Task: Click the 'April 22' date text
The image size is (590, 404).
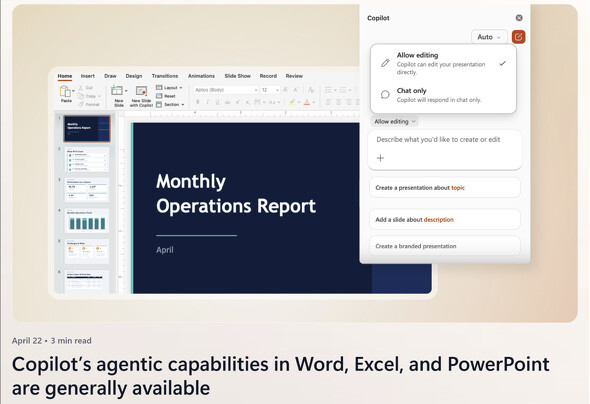Action: click(27, 341)
